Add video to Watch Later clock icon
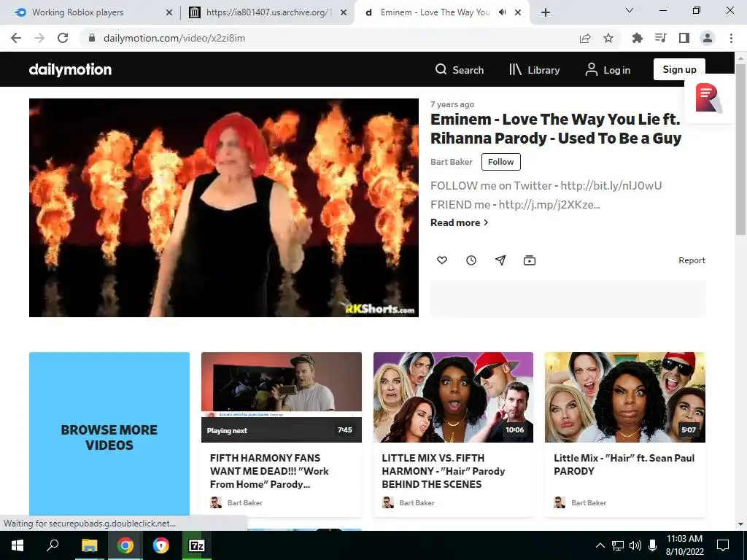 tap(471, 260)
